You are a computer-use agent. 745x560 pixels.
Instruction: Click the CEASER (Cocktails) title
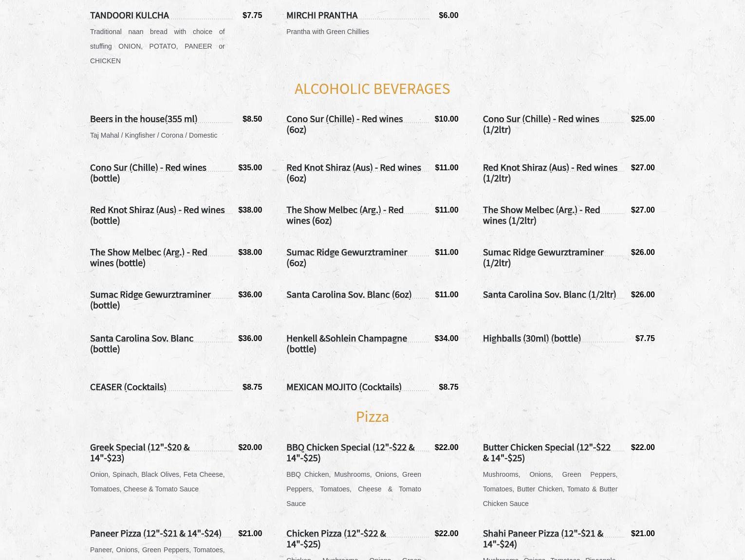pyautogui.click(x=128, y=387)
